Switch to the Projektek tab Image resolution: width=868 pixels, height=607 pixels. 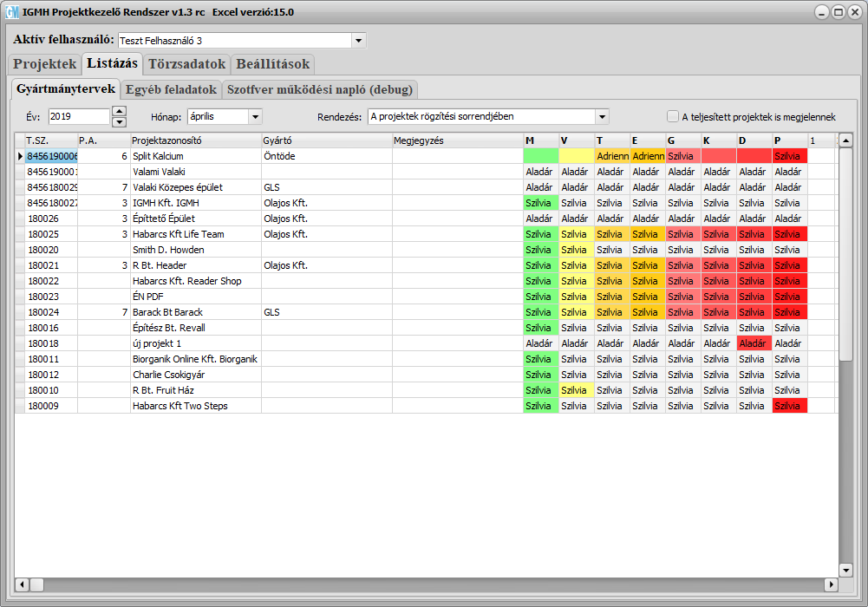point(45,63)
